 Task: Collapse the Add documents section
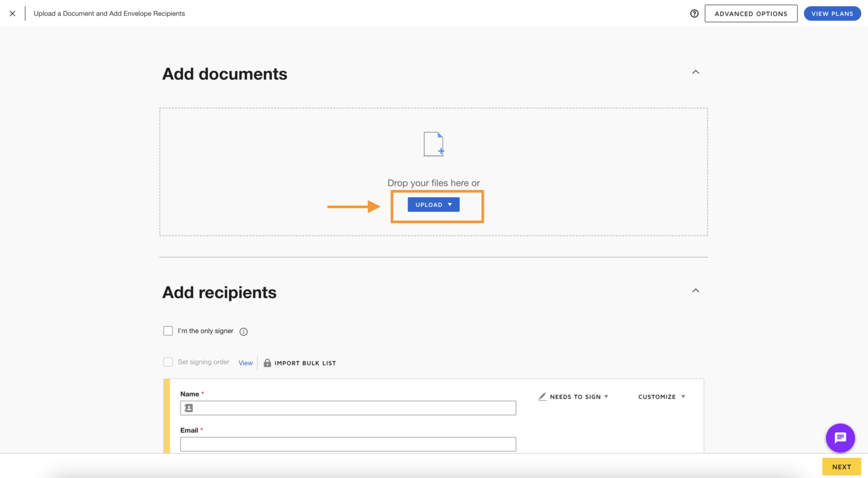[x=696, y=72]
